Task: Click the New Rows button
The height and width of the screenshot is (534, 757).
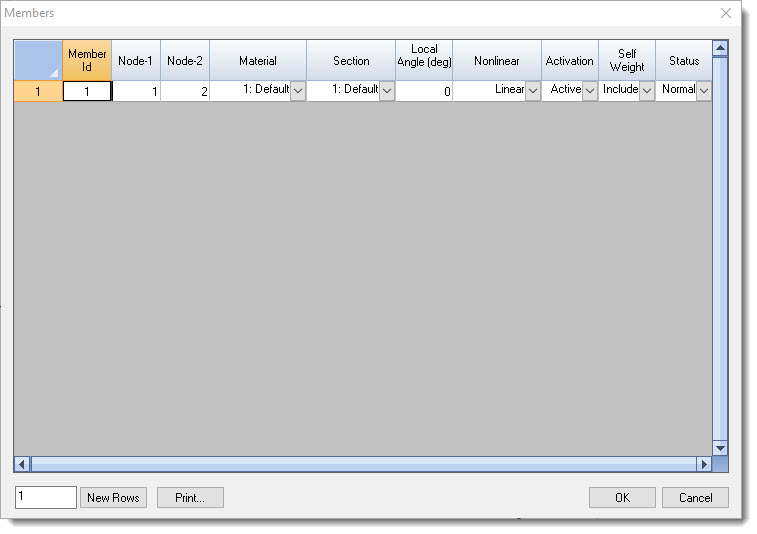Action: pos(114,498)
